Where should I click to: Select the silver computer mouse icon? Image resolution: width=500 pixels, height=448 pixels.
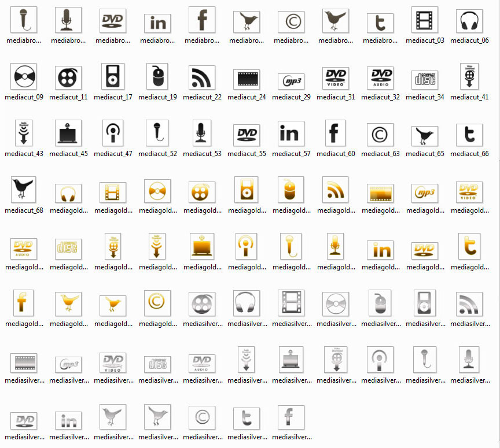(x=380, y=303)
